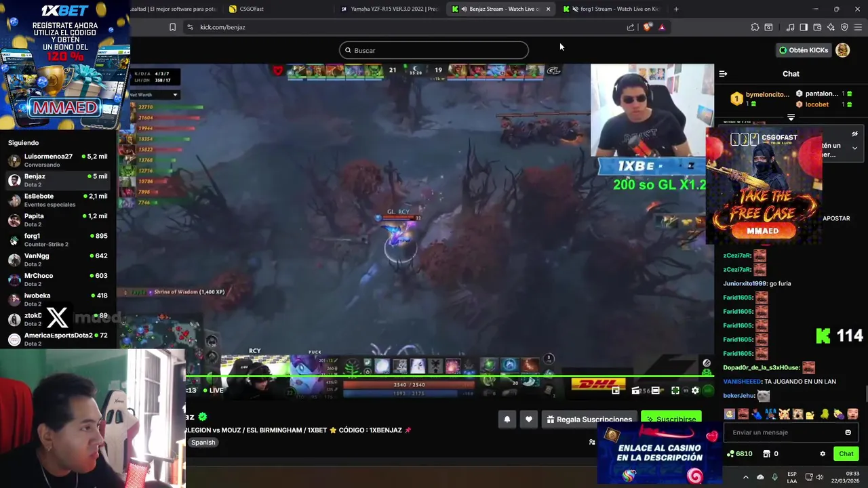This screenshot has height=488, width=868.
Task: Toggle the follow heart button
Action: [x=529, y=420]
